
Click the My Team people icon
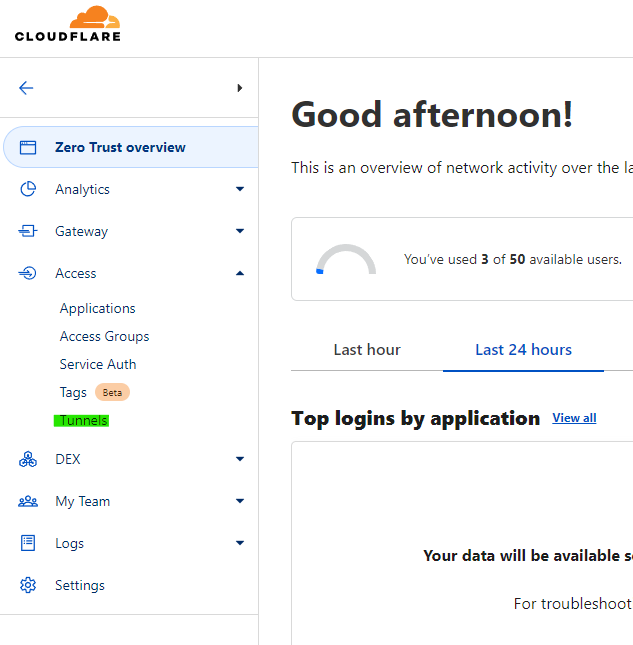[28, 501]
